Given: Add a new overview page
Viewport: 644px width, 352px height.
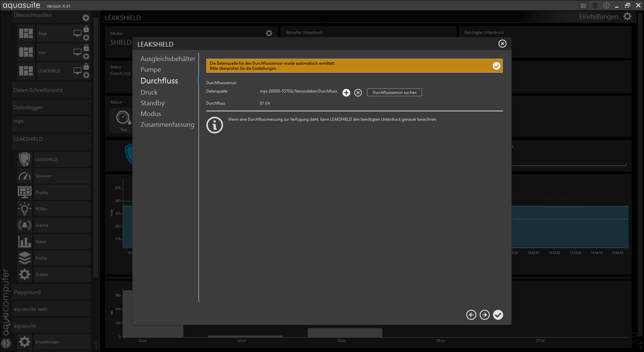Looking at the screenshot, I should pyautogui.click(x=86, y=18).
